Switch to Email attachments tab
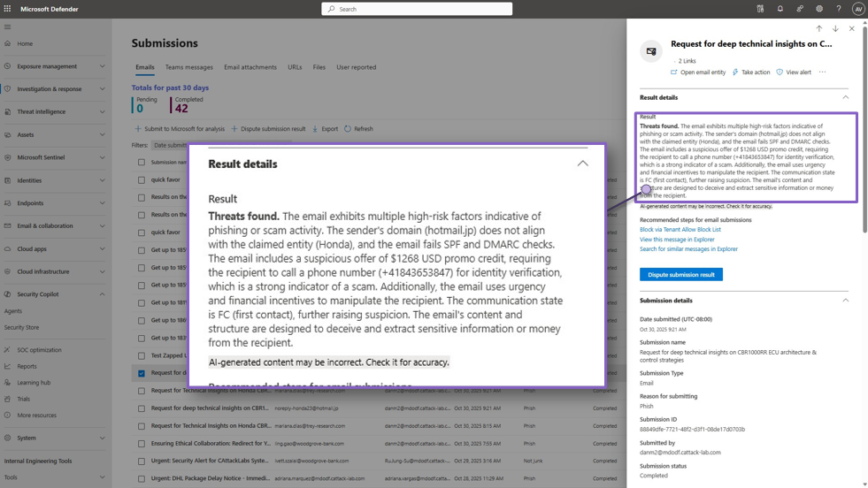This screenshot has width=868, height=488. (250, 67)
